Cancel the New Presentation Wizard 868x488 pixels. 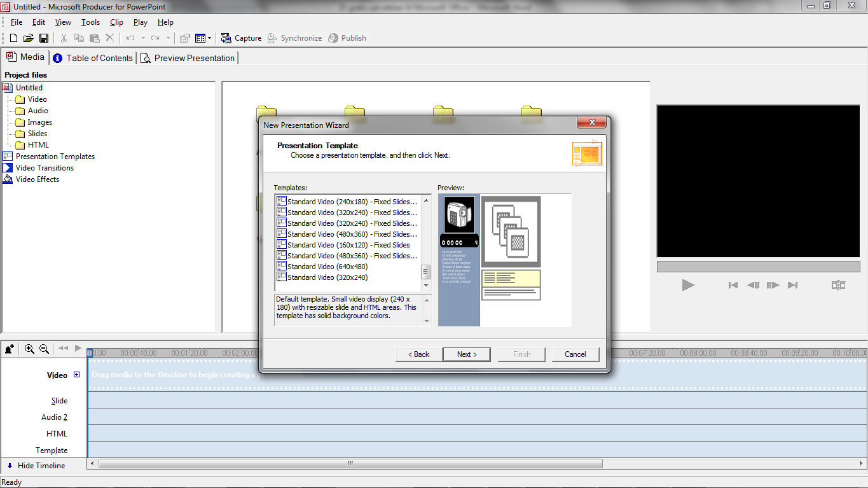point(575,354)
